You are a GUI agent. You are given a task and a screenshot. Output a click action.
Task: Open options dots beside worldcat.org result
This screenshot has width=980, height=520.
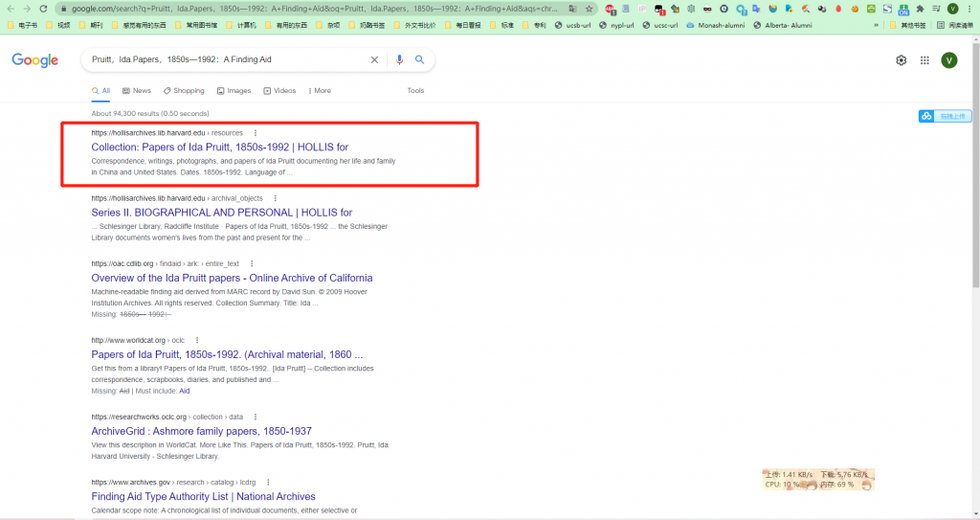pos(197,340)
